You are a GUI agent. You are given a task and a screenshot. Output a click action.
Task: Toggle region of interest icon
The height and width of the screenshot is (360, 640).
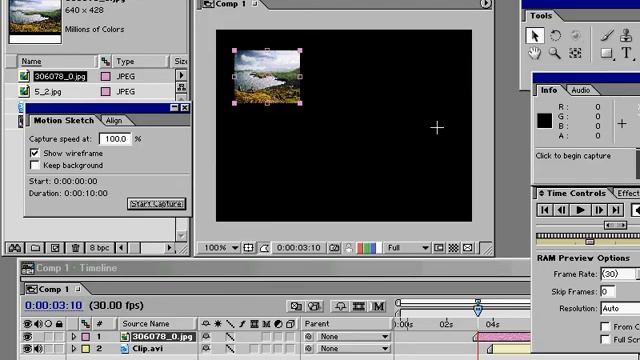pyautogui.click(x=439, y=248)
